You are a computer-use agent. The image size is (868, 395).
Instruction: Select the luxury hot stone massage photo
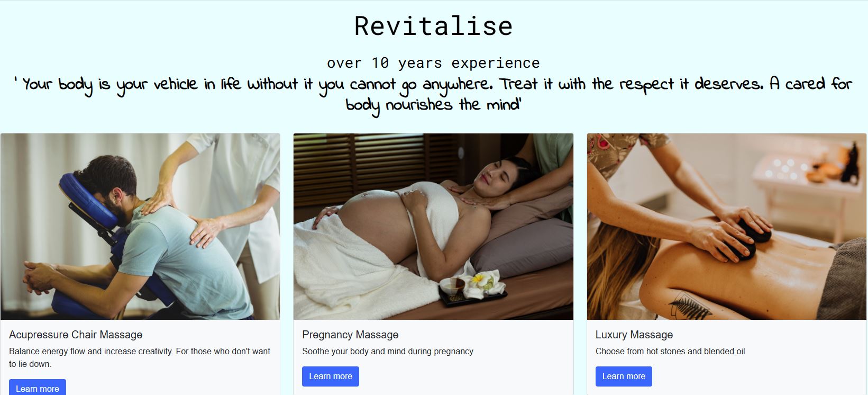(727, 227)
